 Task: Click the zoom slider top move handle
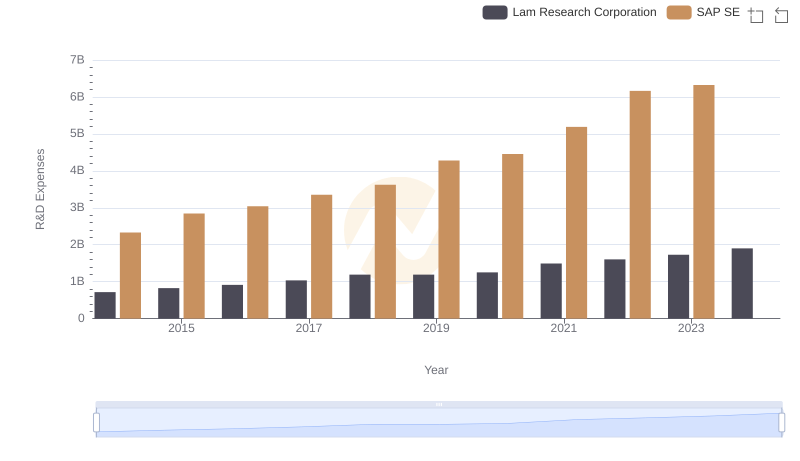point(439,404)
